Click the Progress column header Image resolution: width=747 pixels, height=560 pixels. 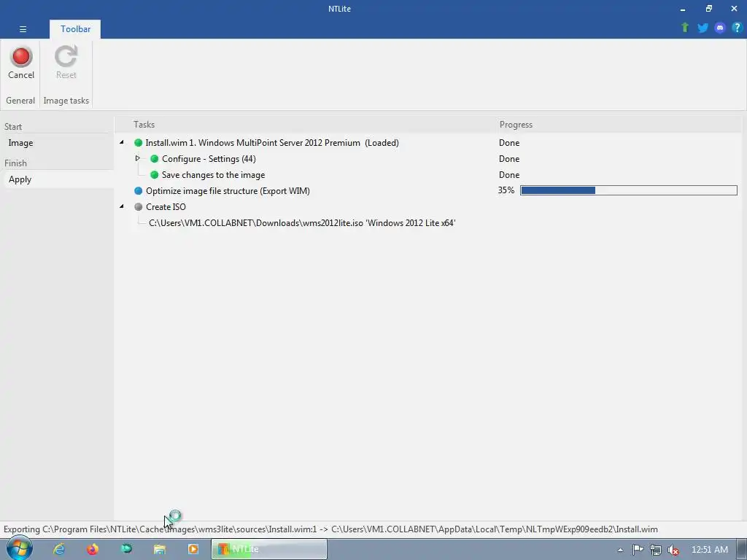point(516,125)
